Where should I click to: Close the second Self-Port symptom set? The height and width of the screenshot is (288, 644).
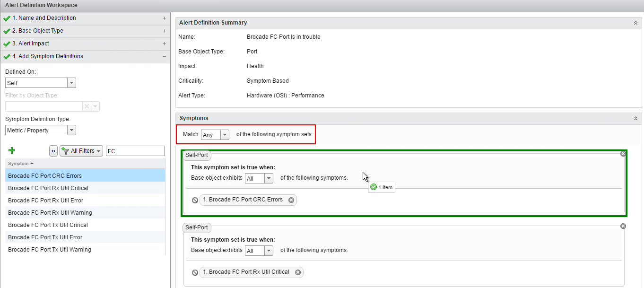click(x=623, y=226)
